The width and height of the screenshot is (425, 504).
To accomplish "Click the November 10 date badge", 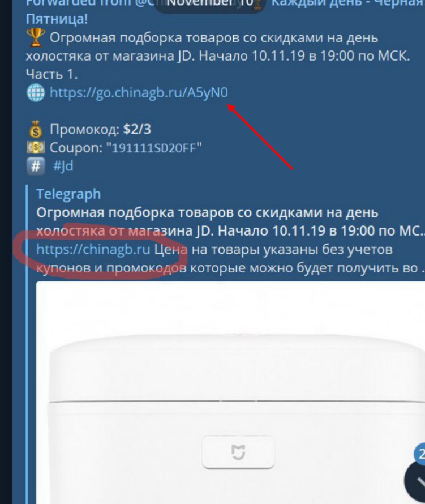I will [210, 4].
